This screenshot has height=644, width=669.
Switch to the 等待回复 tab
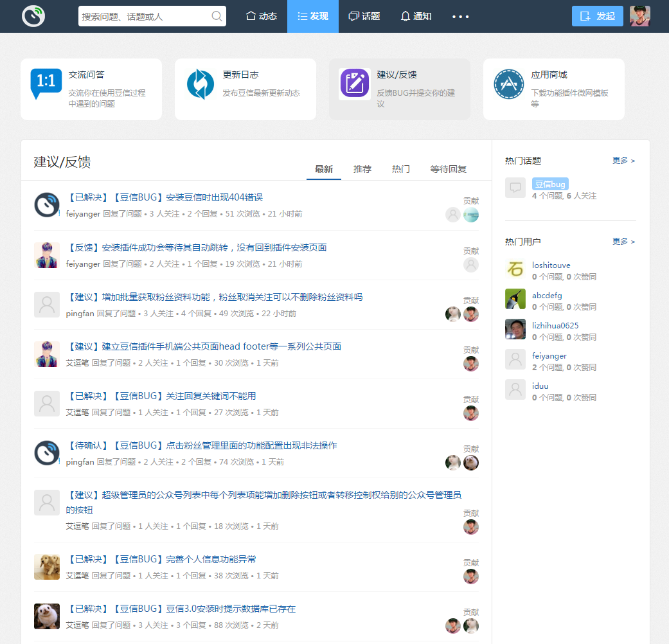pyautogui.click(x=448, y=170)
